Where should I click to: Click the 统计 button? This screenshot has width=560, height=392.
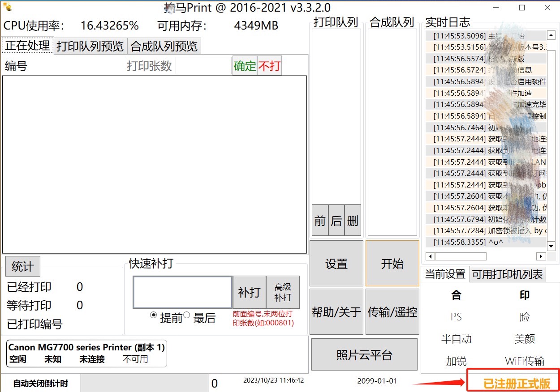22,267
